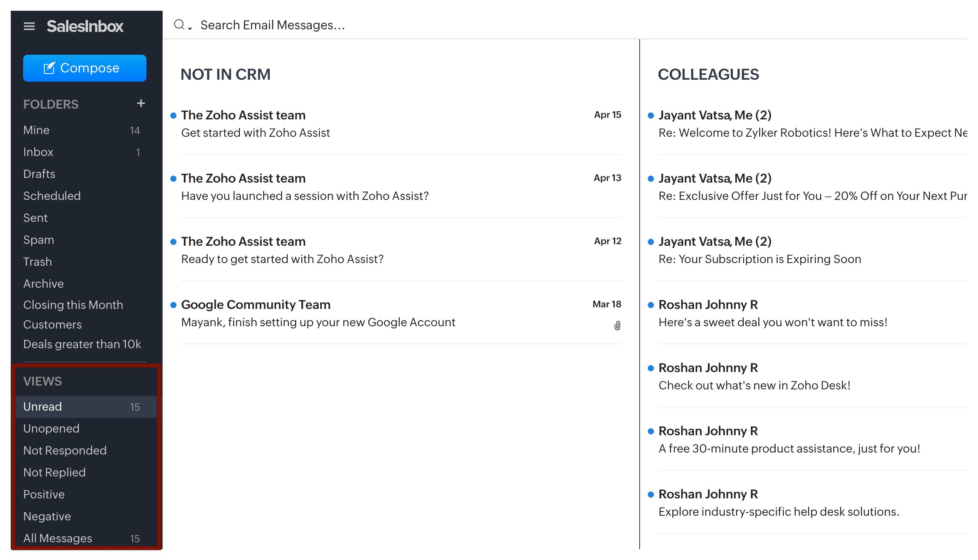Open Deals greater than 10k folder
Image resolution: width=978 pixels, height=560 pixels.
(x=82, y=344)
